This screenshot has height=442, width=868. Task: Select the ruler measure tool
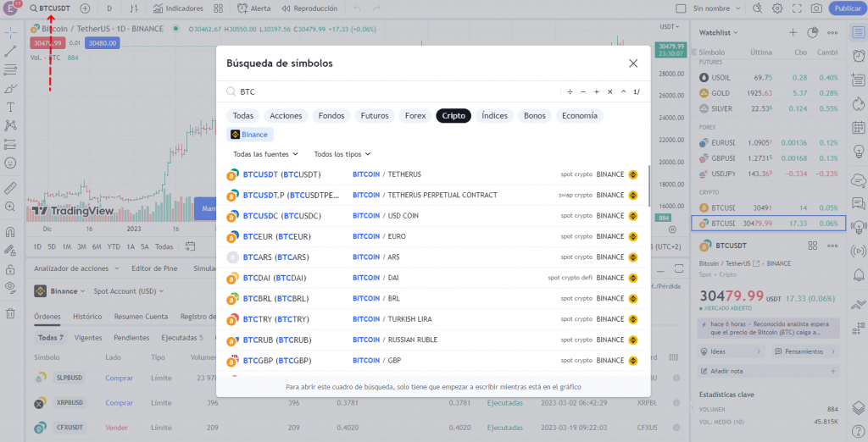pos(10,188)
